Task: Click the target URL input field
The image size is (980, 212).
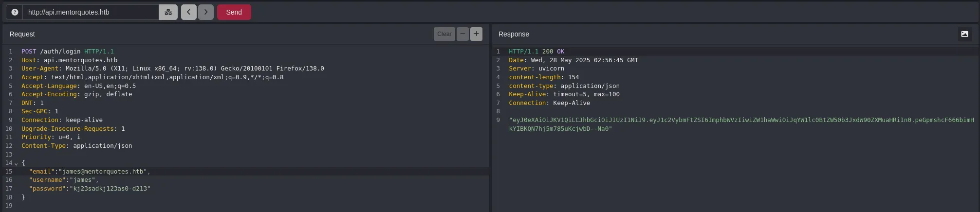Action: click(x=90, y=12)
